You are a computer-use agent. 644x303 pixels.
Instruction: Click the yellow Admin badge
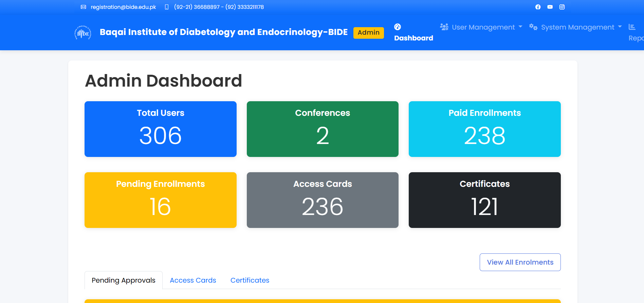coord(369,33)
